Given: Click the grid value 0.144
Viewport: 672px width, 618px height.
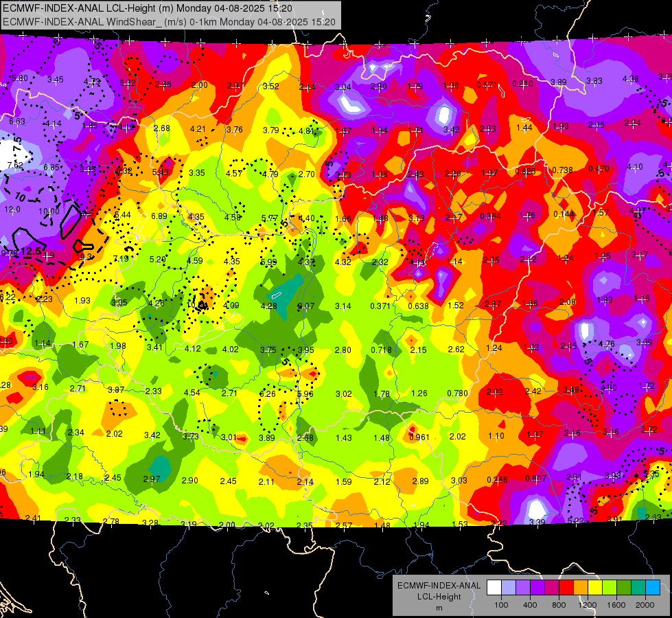Looking at the screenshot, I should tap(564, 214).
